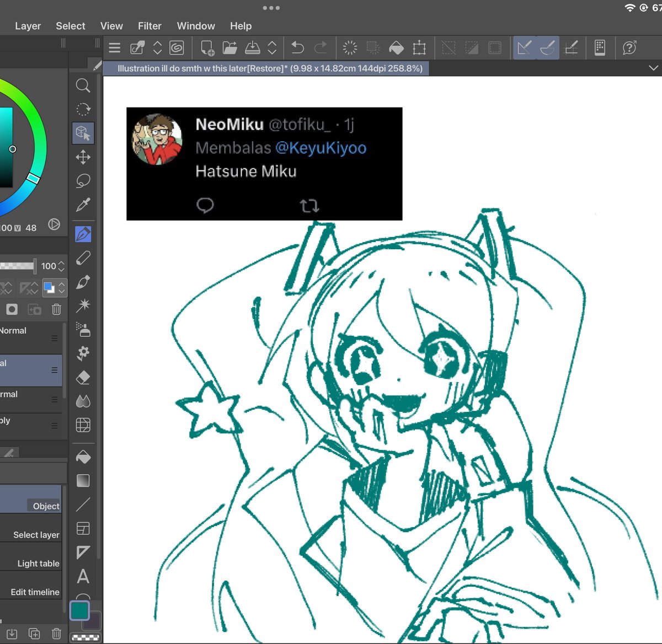
Task: Click the layer opacity slider
Action: tap(18, 266)
